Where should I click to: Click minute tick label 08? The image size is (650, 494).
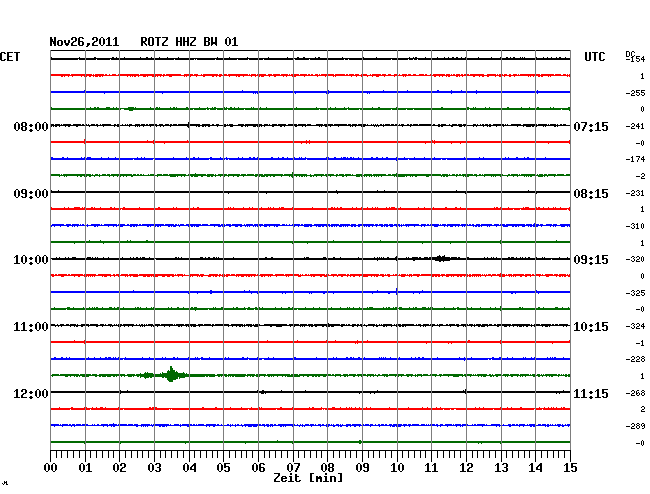tap(327, 468)
